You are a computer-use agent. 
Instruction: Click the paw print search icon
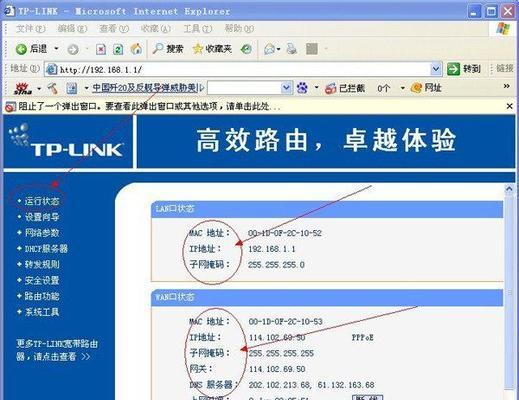tap(302, 88)
